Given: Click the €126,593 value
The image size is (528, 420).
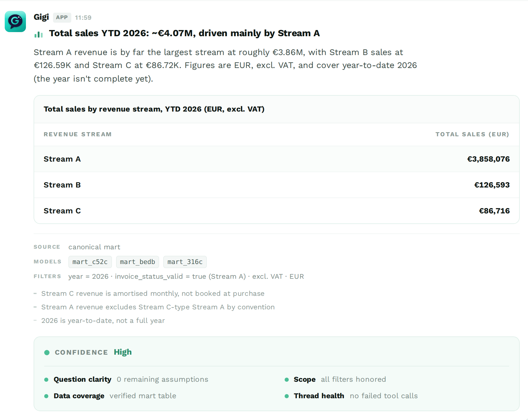Looking at the screenshot, I should [492, 185].
